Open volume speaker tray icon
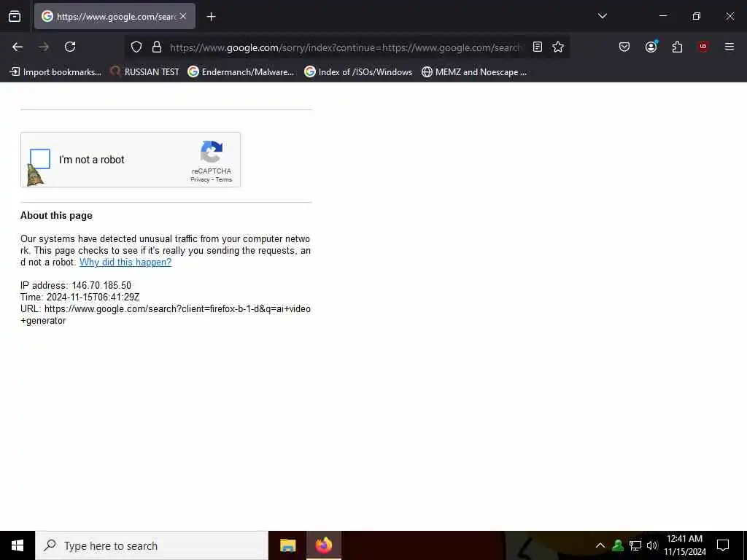Screen dimensions: 747x560 click(651, 545)
